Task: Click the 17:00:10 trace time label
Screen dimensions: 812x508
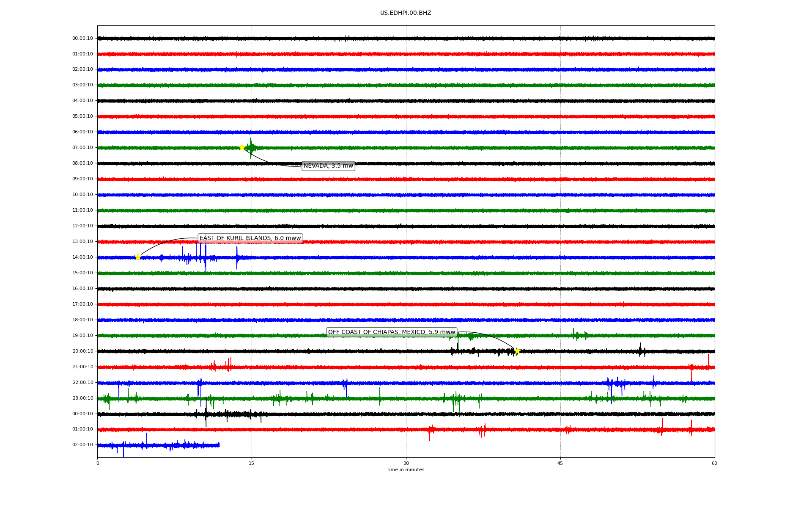Action: tap(82, 304)
